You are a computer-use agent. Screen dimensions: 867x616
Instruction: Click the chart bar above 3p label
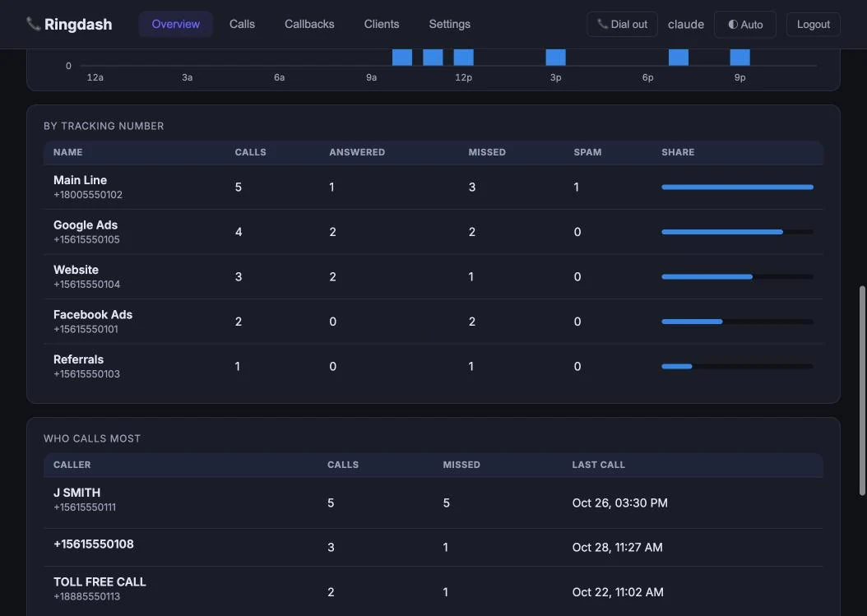(x=556, y=57)
